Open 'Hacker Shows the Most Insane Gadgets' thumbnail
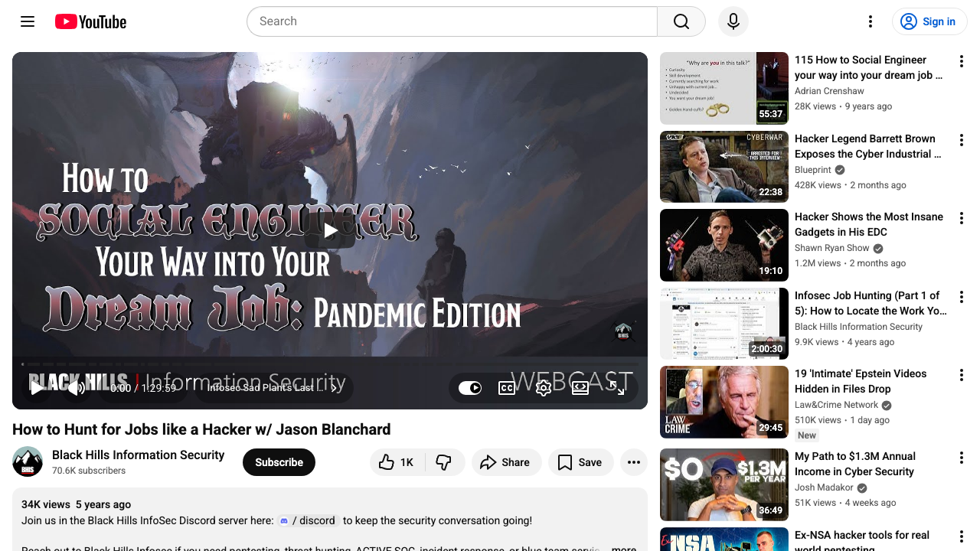The image size is (980, 551). pos(724,245)
